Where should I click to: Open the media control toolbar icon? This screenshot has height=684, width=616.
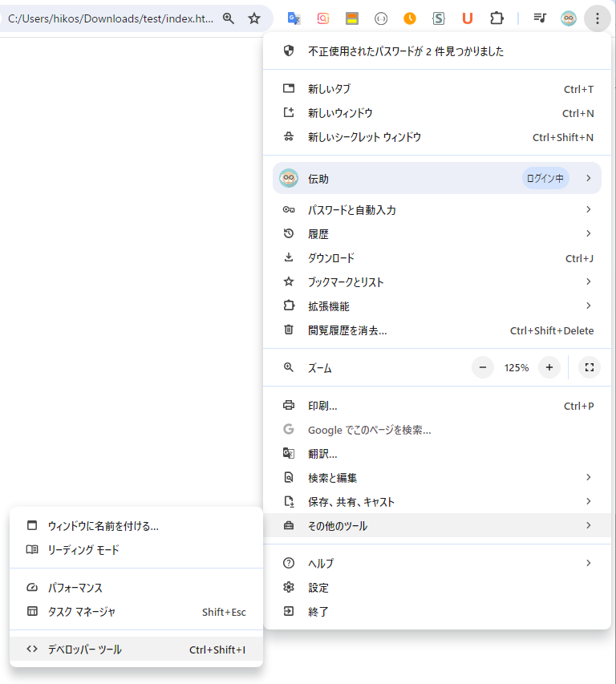[x=541, y=18]
